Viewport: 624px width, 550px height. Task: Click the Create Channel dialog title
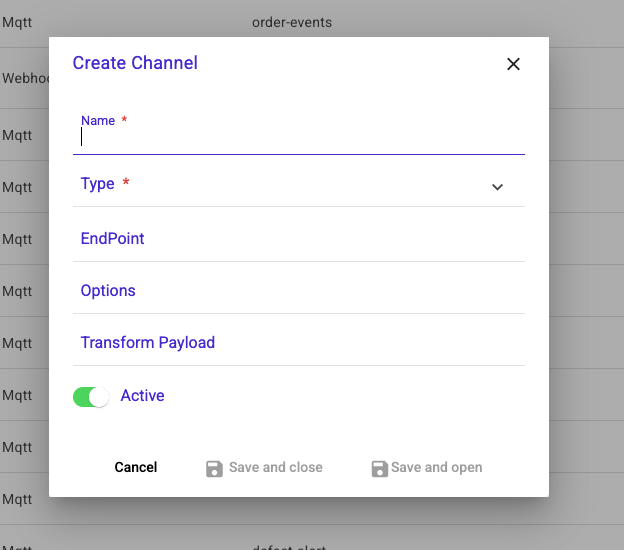(x=135, y=63)
